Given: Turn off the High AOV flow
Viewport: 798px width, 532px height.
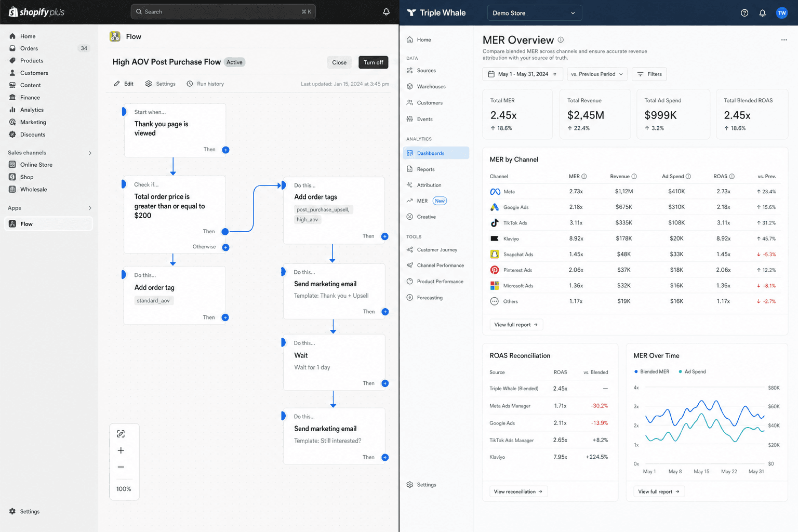Looking at the screenshot, I should pos(373,62).
